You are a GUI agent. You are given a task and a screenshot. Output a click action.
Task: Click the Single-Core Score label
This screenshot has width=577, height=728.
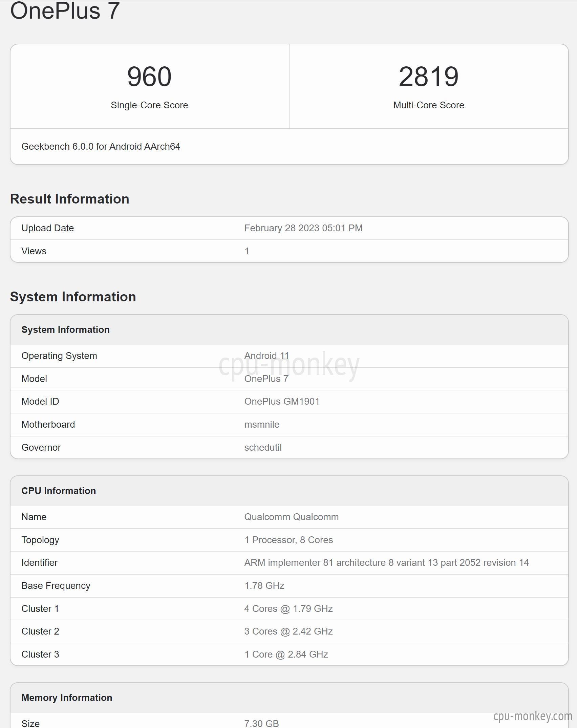click(149, 105)
